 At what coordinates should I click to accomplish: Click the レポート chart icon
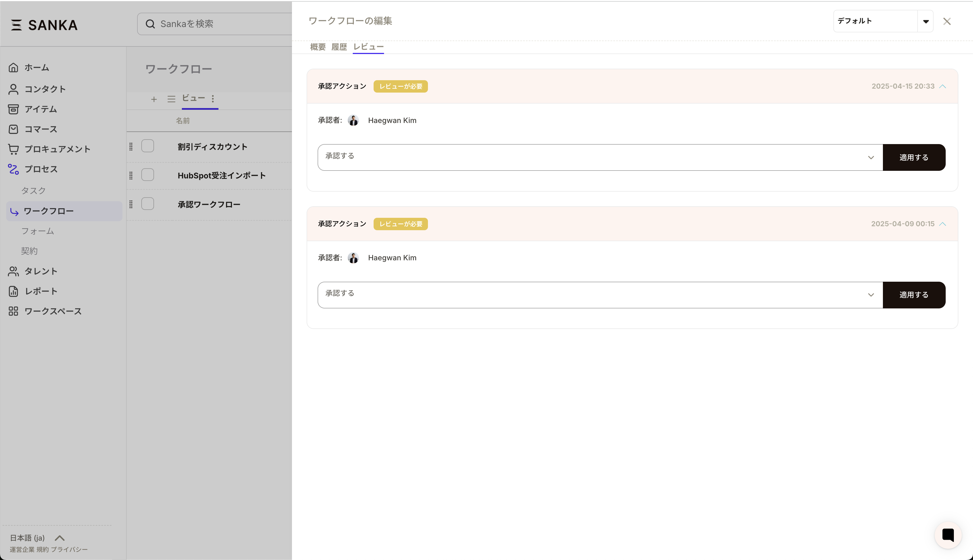pos(14,292)
